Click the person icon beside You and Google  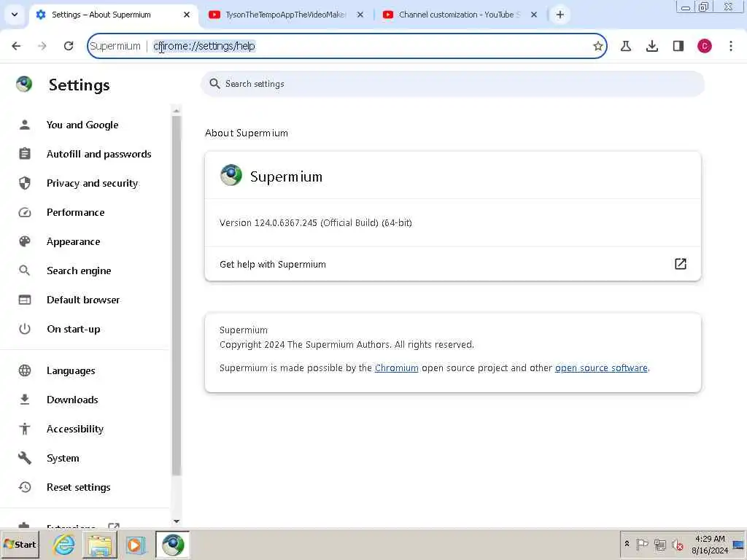pyautogui.click(x=25, y=125)
